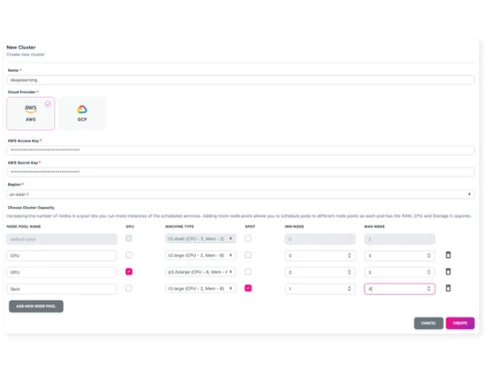Adjust the focused max node stepper in the Spot pool row
The height and width of the screenshot is (375, 500).
[x=429, y=289]
